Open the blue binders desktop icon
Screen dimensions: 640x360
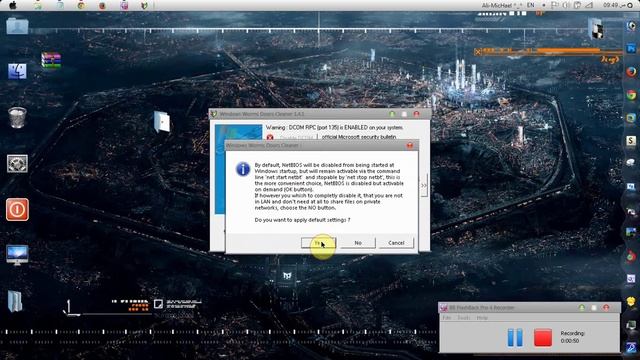pyautogui.click(x=15, y=301)
